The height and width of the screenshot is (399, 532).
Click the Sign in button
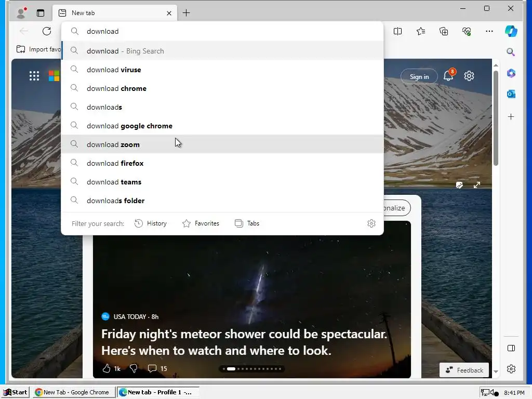(419, 77)
